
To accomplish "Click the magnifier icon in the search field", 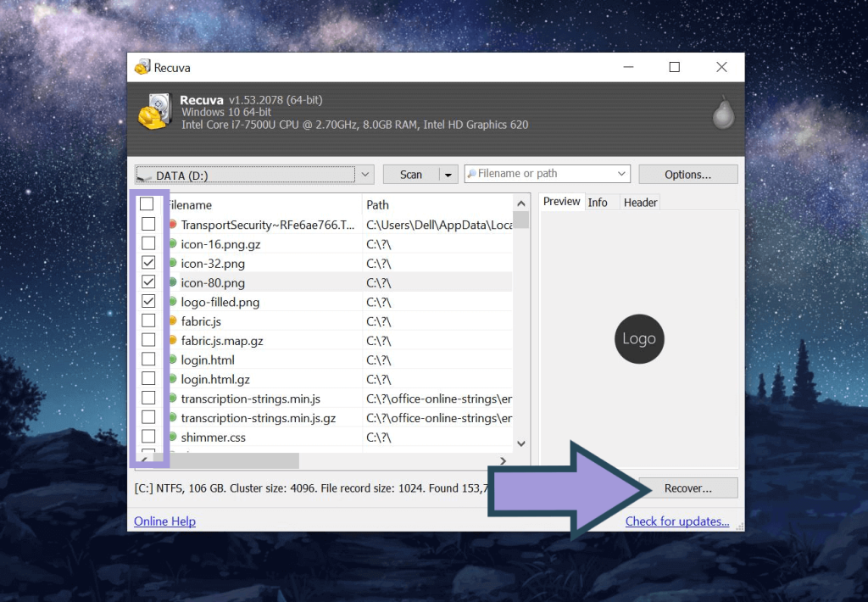I will pyautogui.click(x=473, y=173).
